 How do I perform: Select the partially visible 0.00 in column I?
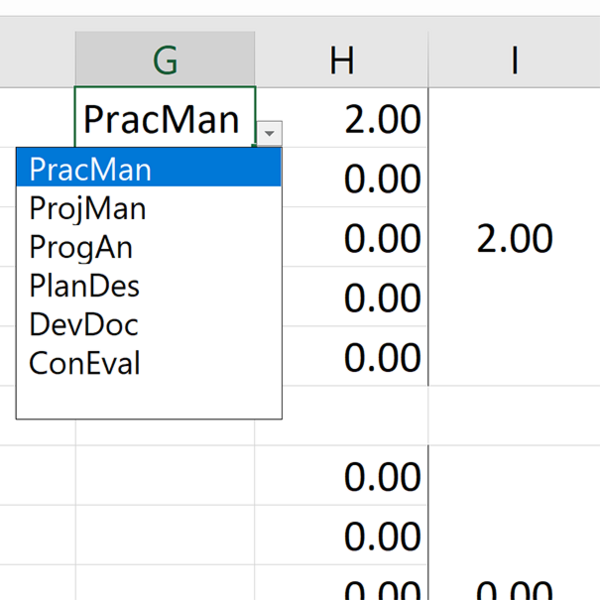click(514, 590)
